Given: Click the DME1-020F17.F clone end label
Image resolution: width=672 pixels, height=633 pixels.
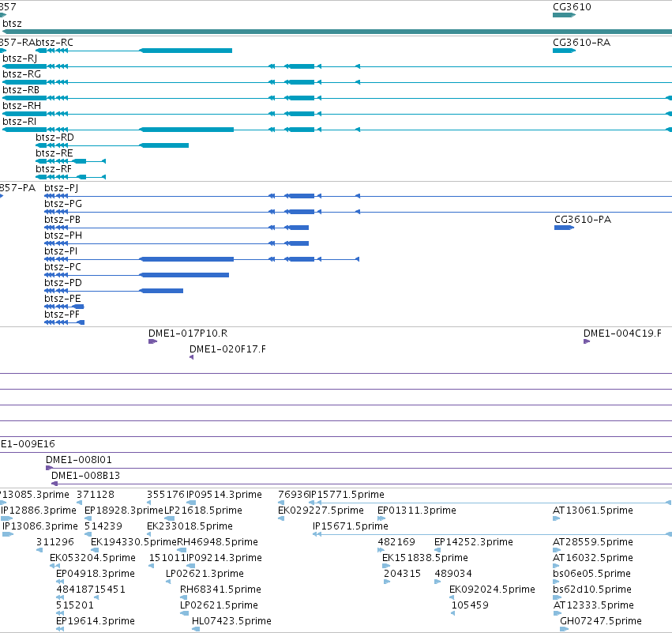Looking at the screenshot, I should [227, 349].
